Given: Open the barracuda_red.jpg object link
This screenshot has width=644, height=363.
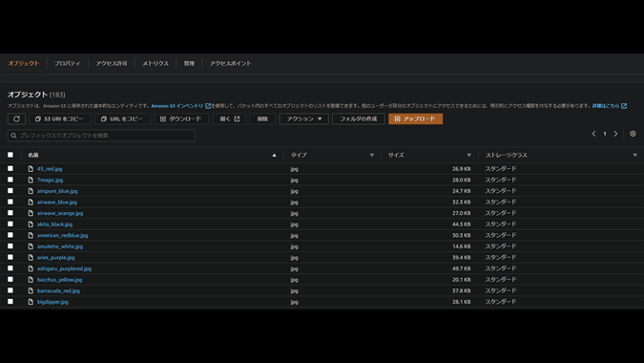Looking at the screenshot, I should pos(58,290).
